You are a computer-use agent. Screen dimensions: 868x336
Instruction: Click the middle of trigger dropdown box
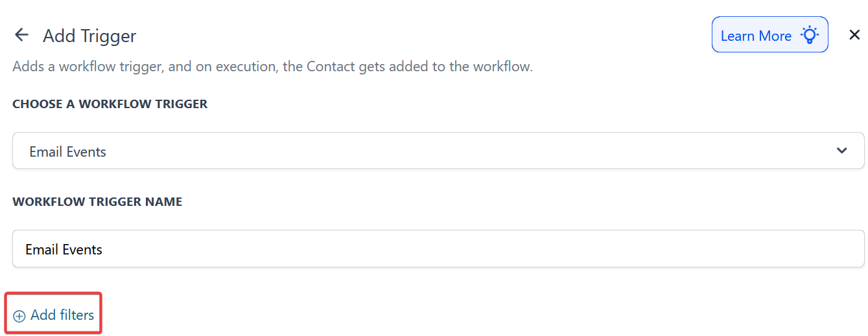[438, 151]
